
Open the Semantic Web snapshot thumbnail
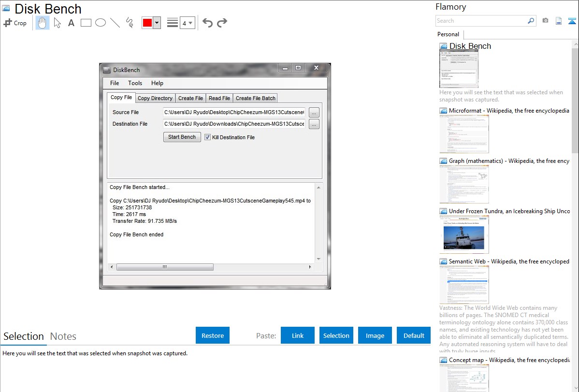coord(464,285)
